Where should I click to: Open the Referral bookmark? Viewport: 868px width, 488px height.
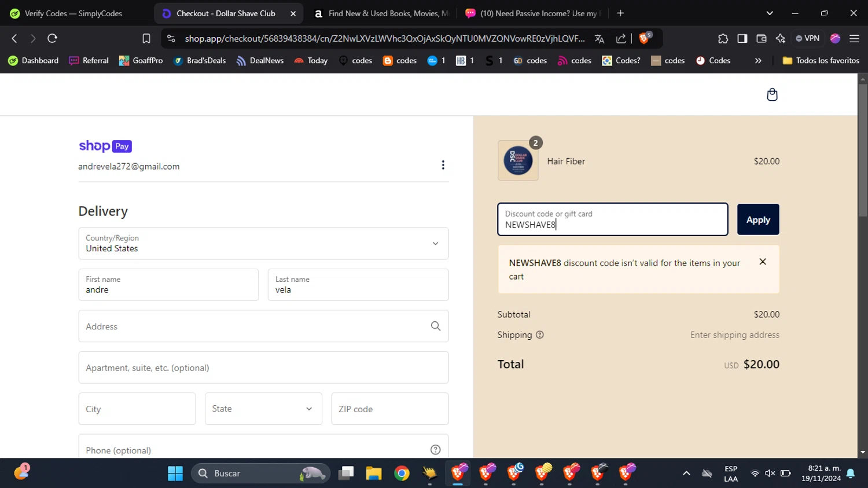(x=89, y=60)
